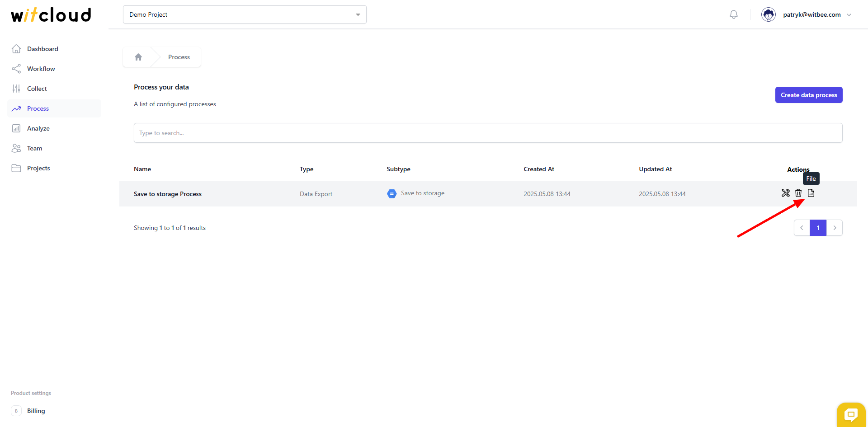Select the Collect sliders icon in the sidebar
The image size is (868, 427).
pyautogui.click(x=16, y=88)
